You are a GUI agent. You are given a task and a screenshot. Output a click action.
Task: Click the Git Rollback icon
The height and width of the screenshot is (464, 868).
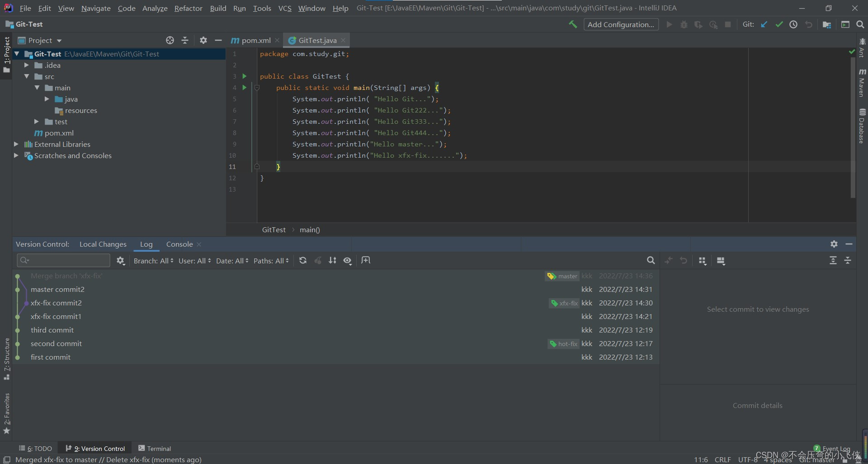pyautogui.click(x=808, y=24)
